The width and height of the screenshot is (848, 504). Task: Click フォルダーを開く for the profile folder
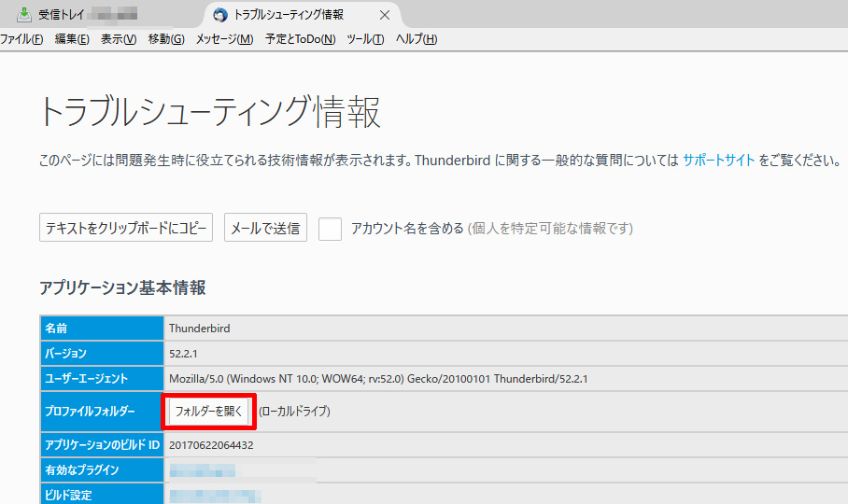pos(208,411)
